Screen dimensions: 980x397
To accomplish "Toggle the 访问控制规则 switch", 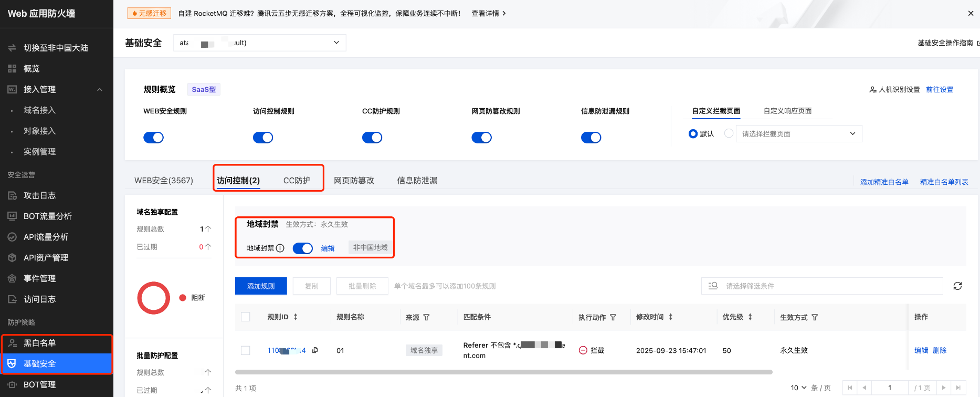I will 263,138.
